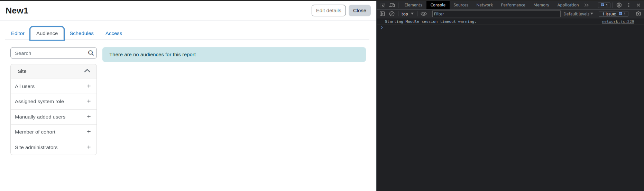Click the Edit details button
Image resolution: width=644 pixels, height=191 pixels.
329,10
